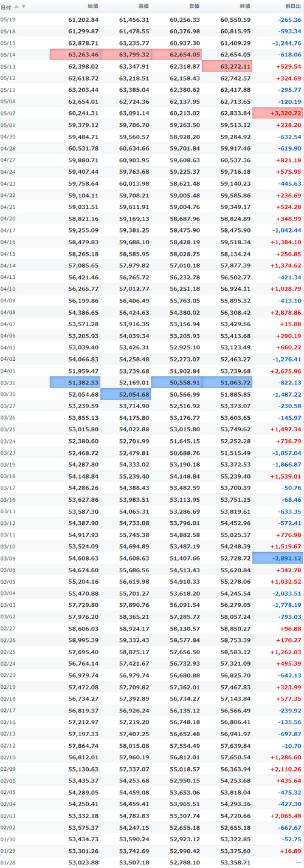Select the highlighted change value -2,892.12
The height and width of the screenshot is (868, 304).
277,556
